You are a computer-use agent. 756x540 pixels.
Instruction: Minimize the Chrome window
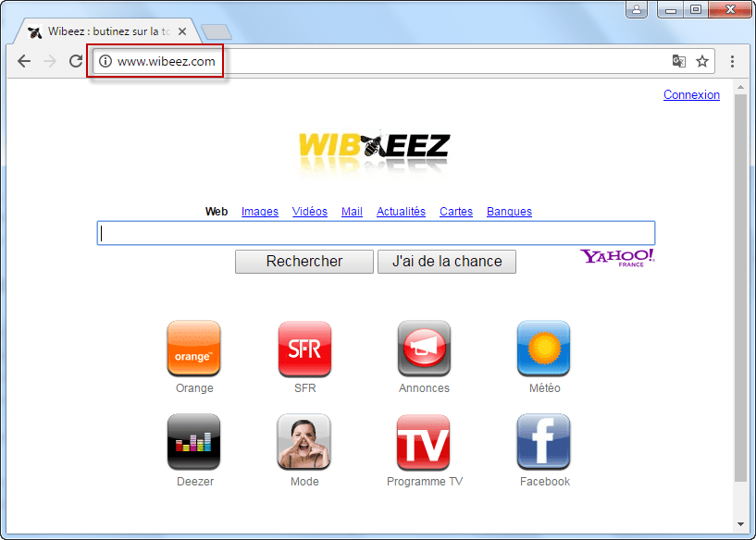pyautogui.click(x=670, y=9)
